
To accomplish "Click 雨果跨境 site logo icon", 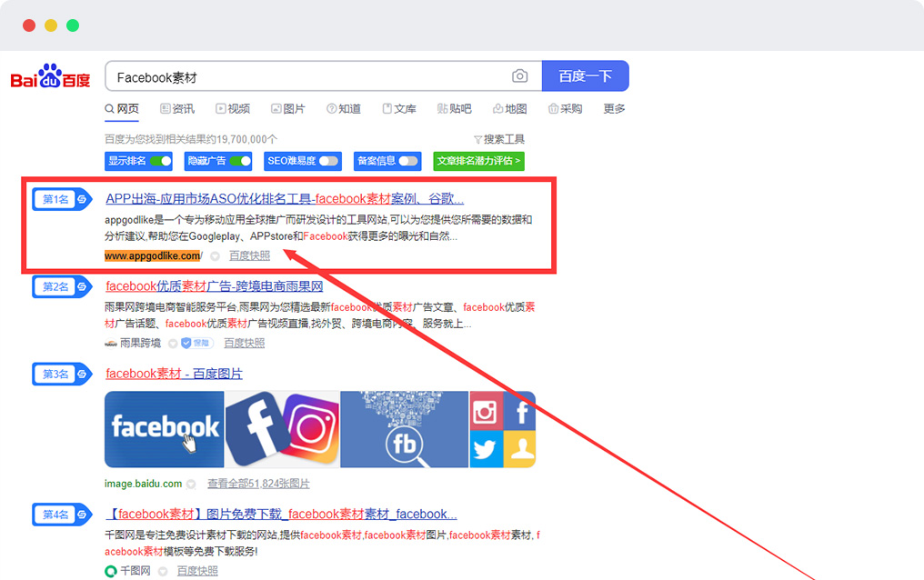I will click(111, 344).
